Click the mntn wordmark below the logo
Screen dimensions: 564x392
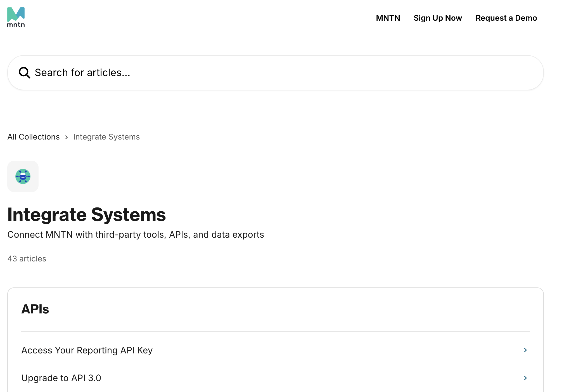(x=16, y=25)
